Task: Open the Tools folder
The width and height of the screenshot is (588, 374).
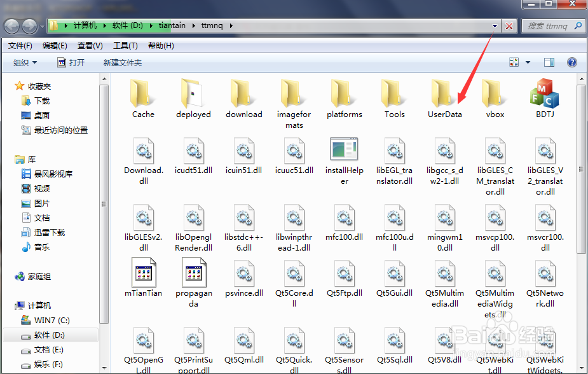Action: coord(395,99)
